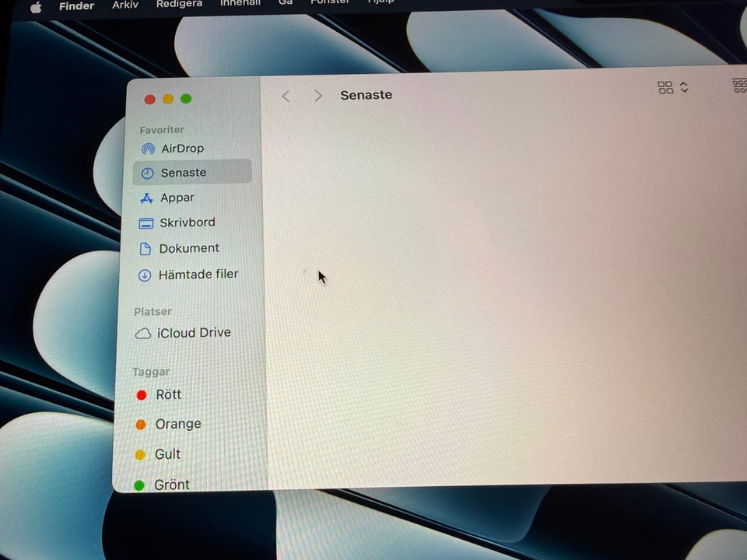Viewport: 747px width, 560px height.
Task: Close the Finder window with red button
Action: (x=149, y=99)
